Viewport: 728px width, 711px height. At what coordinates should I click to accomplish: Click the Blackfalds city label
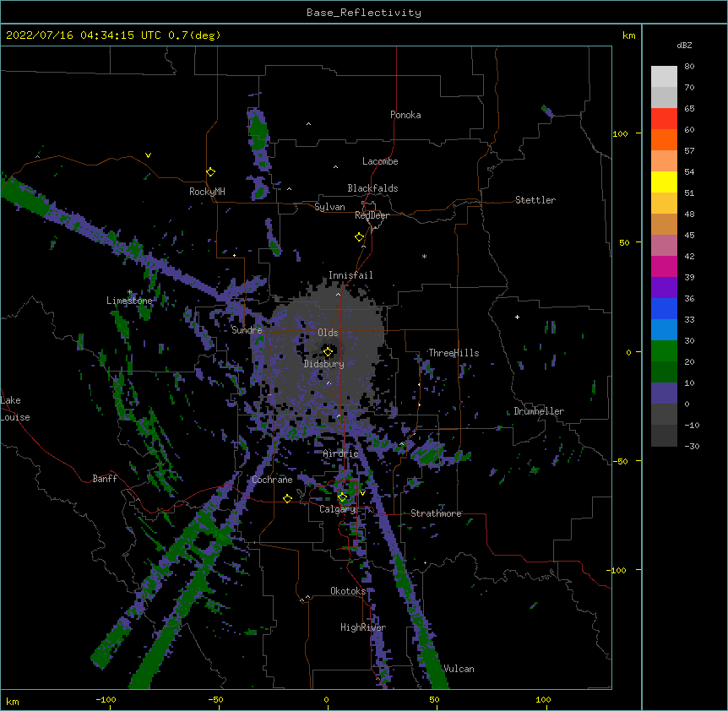372,188
